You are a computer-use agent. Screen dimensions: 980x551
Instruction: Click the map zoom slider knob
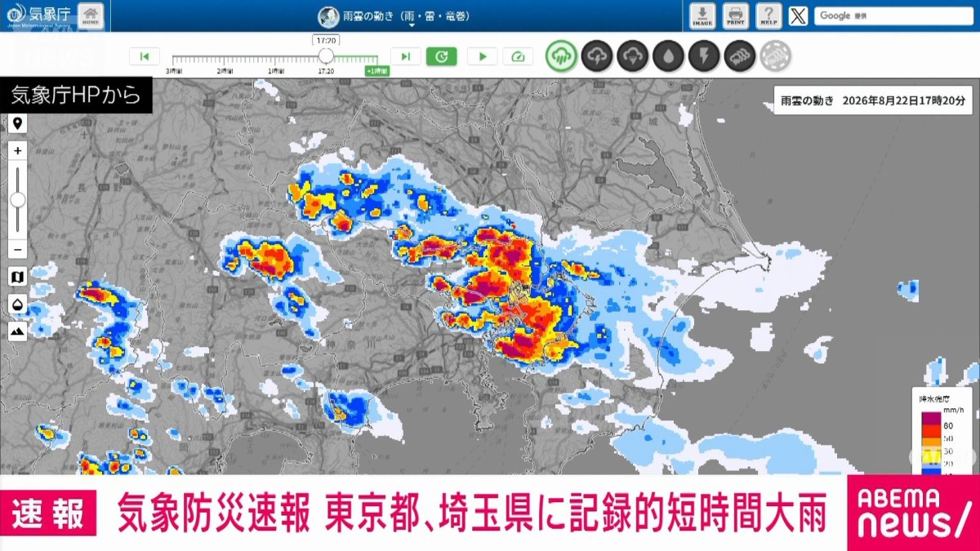coord(18,200)
